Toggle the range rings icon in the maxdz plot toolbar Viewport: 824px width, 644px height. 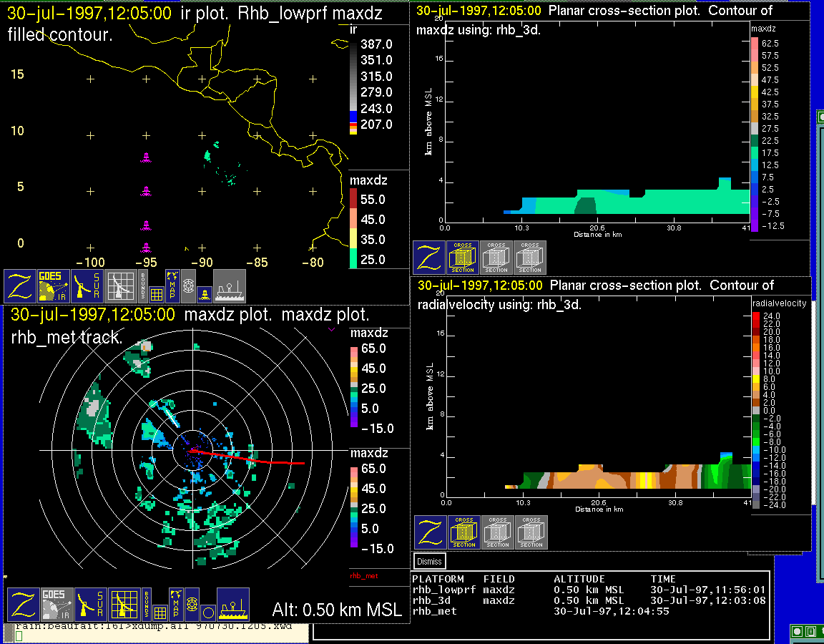[192, 604]
